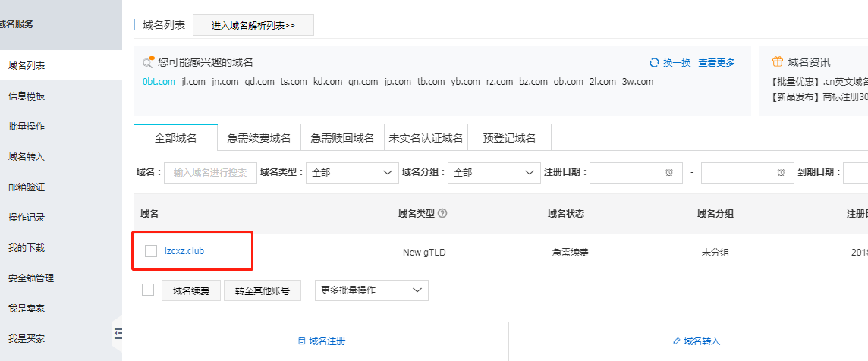Click the refresh icon beside 换一换
The image size is (868, 361).
[654, 63]
